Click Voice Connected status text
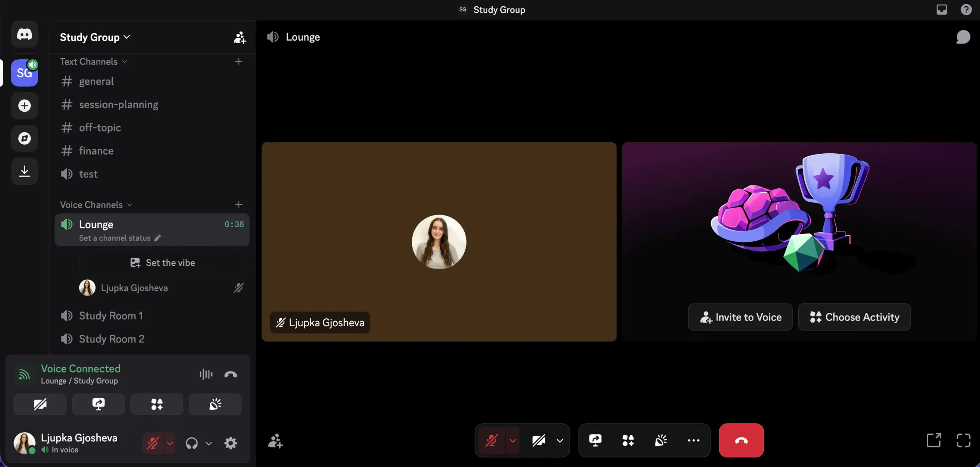This screenshot has width=980, height=467. 81,369
